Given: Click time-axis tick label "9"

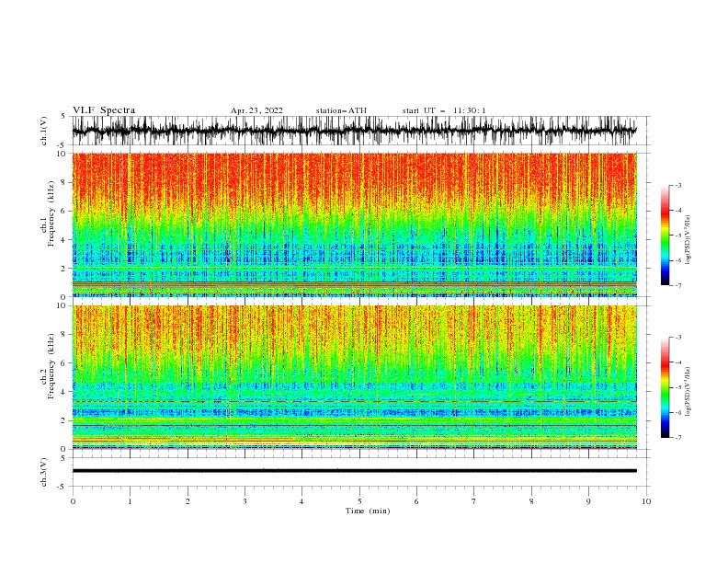Looking at the screenshot, I should point(588,501).
